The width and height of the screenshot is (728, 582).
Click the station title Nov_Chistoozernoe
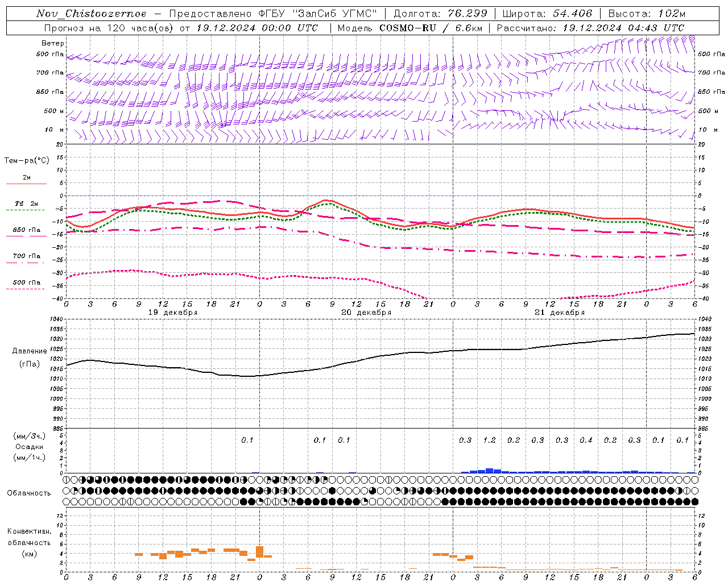point(91,14)
